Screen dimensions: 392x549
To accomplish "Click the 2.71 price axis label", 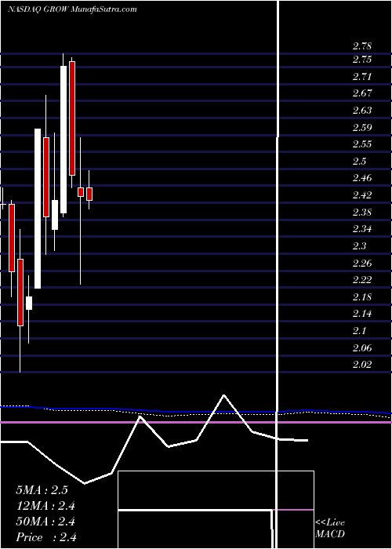I will pos(362,76).
